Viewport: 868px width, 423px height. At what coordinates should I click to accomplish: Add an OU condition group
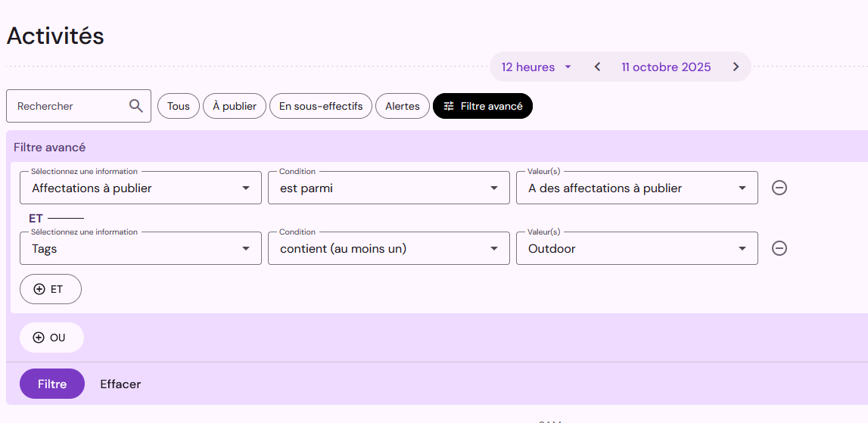(x=51, y=337)
